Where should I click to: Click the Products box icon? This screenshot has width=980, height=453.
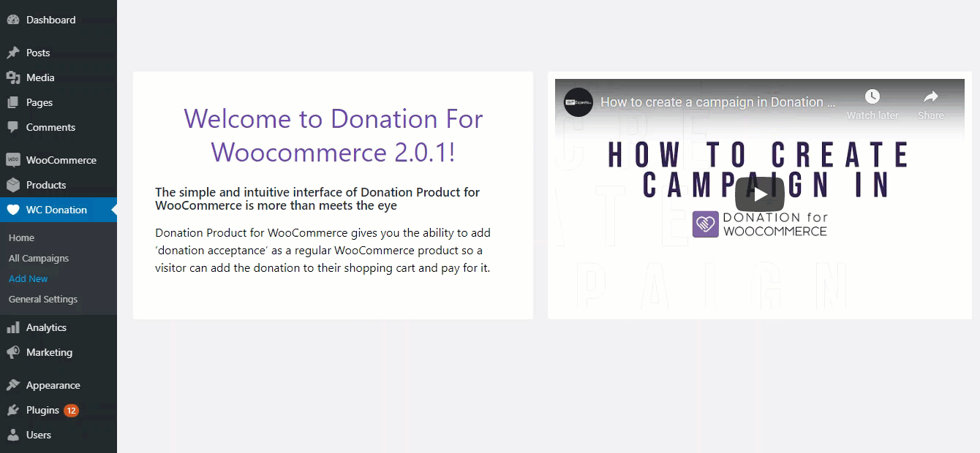click(13, 185)
